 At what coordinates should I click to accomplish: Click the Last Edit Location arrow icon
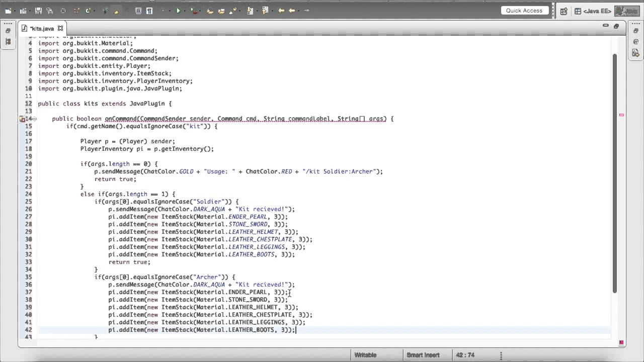(x=281, y=11)
